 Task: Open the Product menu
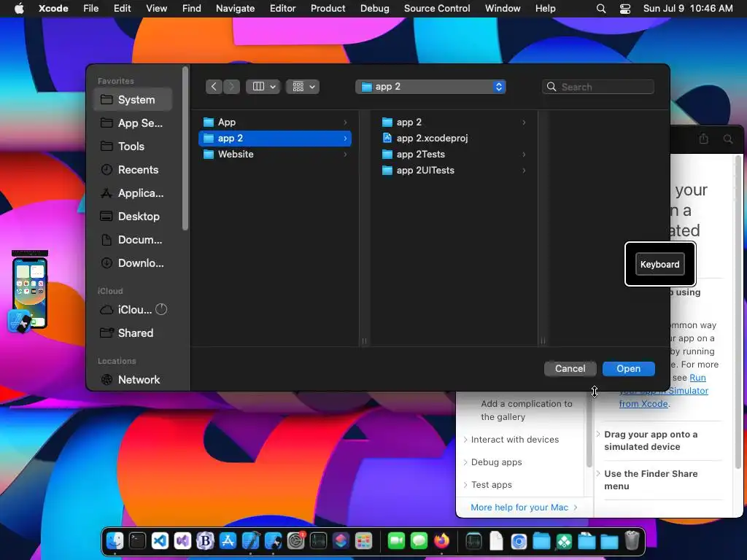(x=328, y=8)
